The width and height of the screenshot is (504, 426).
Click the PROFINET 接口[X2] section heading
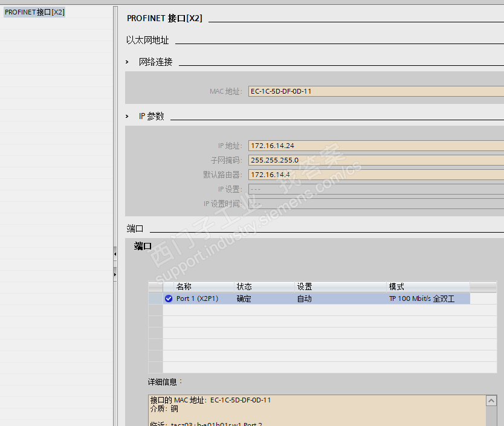click(164, 18)
